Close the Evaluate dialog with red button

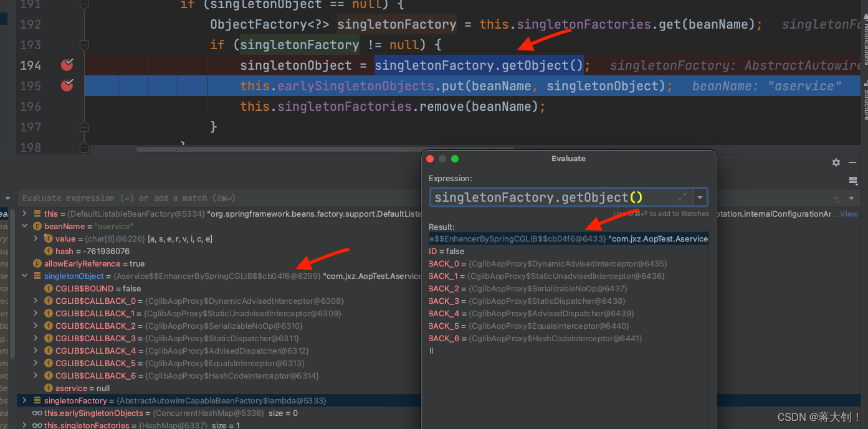tap(430, 159)
